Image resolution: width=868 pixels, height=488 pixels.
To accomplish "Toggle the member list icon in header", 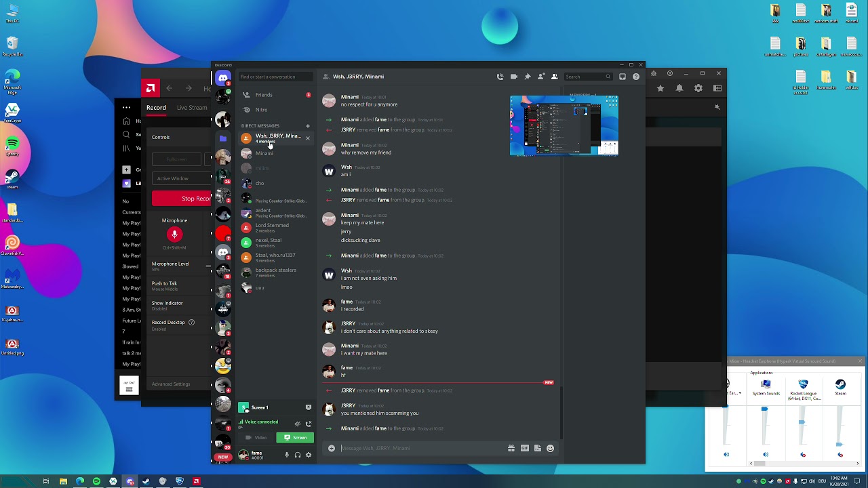I will pos(555,77).
